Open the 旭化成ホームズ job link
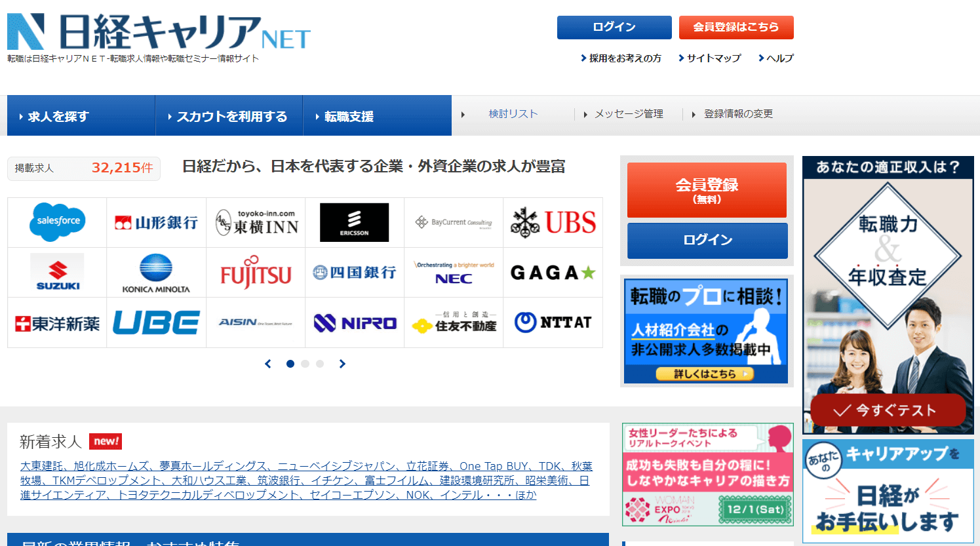The image size is (980, 546). point(111,466)
